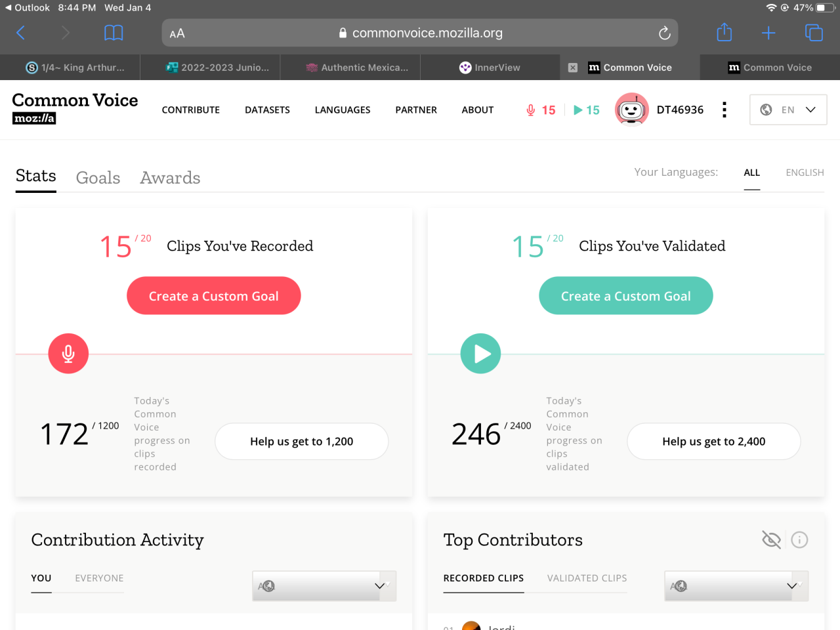This screenshot has height=630, width=840.
Task: Select the VALIDATED CLIPS tab
Action: [x=587, y=578]
